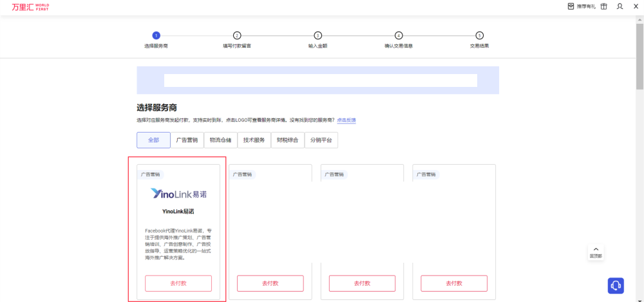Viewport: 644px width, 302px height.
Task: Click the YinoLink易诺 logo image
Action: pyautogui.click(x=178, y=193)
